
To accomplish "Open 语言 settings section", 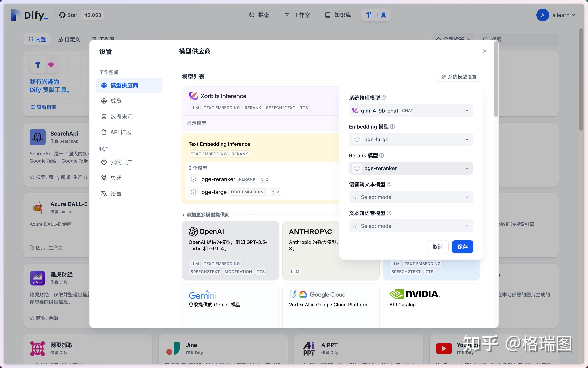I will [115, 193].
